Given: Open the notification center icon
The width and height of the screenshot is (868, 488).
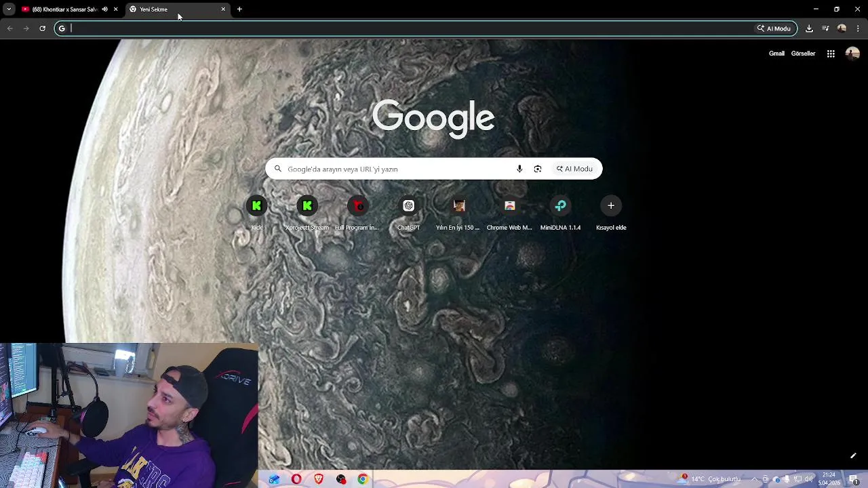Looking at the screenshot, I should tap(854, 479).
